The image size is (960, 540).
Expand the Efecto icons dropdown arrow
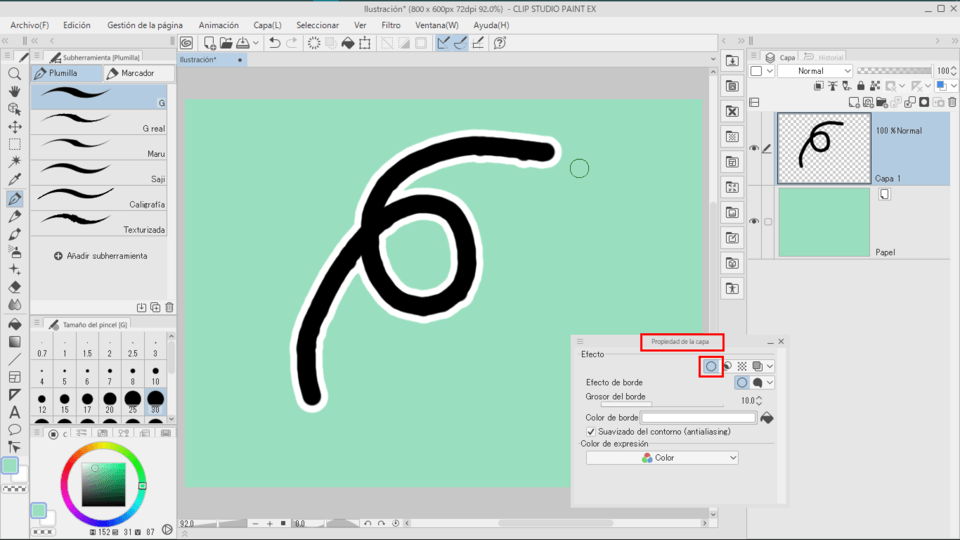point(770,366)
